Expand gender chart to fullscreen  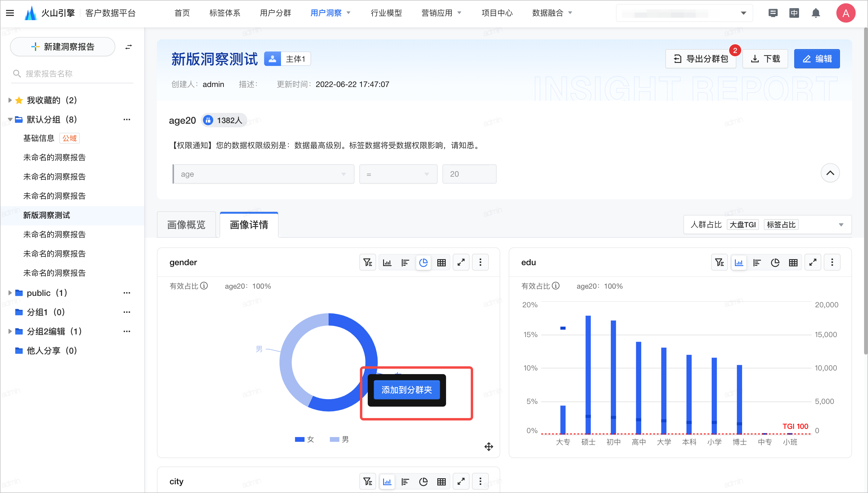point(461,262)
